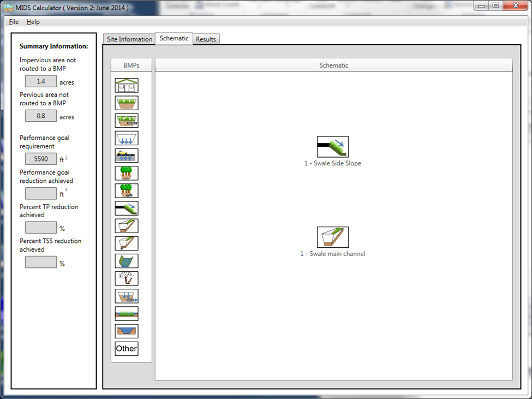The image size is (532, 399).
Task: Click the performance goal requirement field
Action: (x=41, y=159)
